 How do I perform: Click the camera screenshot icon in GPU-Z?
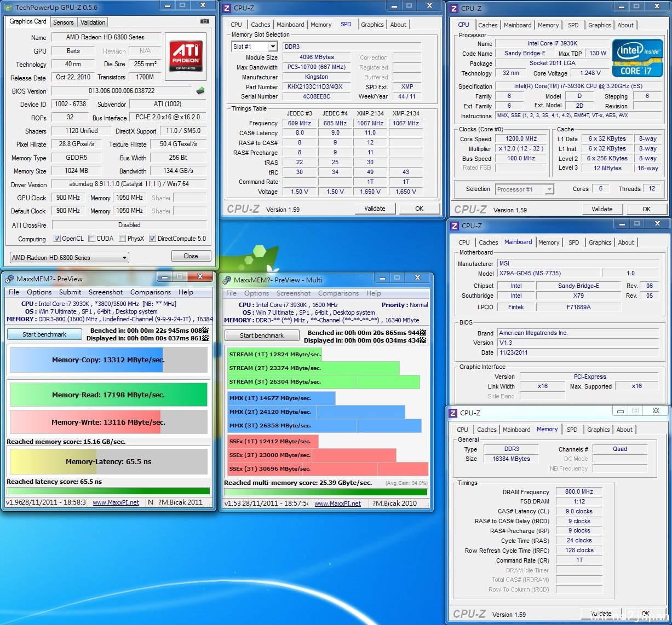click(x=205, y=21)
